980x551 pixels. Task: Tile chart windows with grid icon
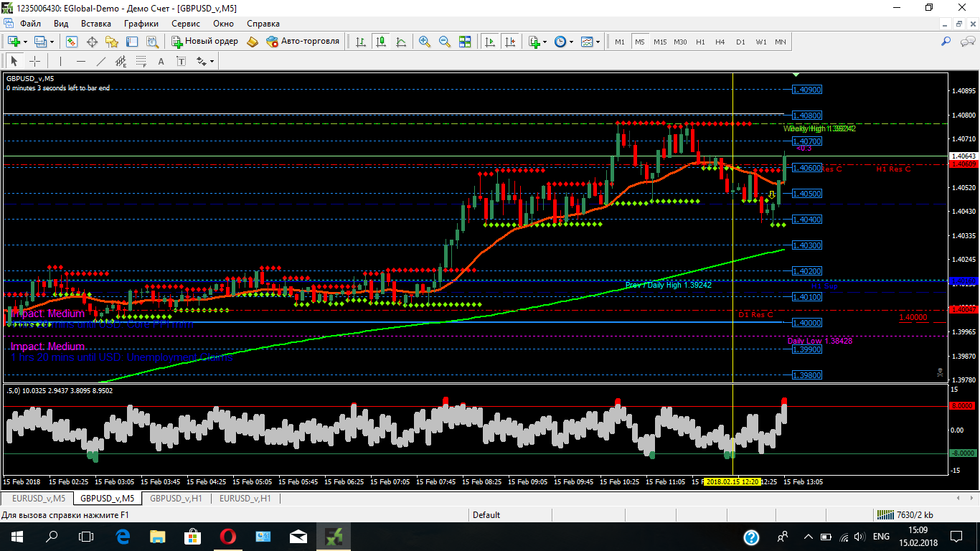coord(465,42)
